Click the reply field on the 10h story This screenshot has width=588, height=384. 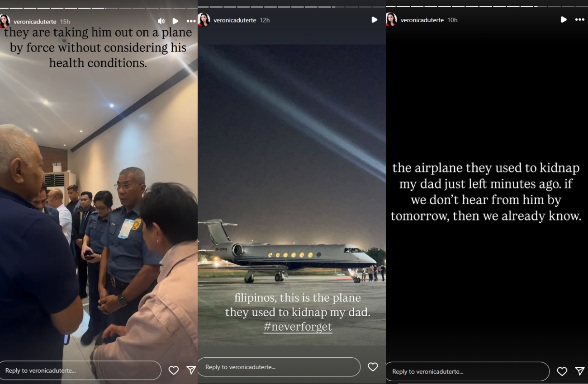pyautogui.click(x=467, y=371)
